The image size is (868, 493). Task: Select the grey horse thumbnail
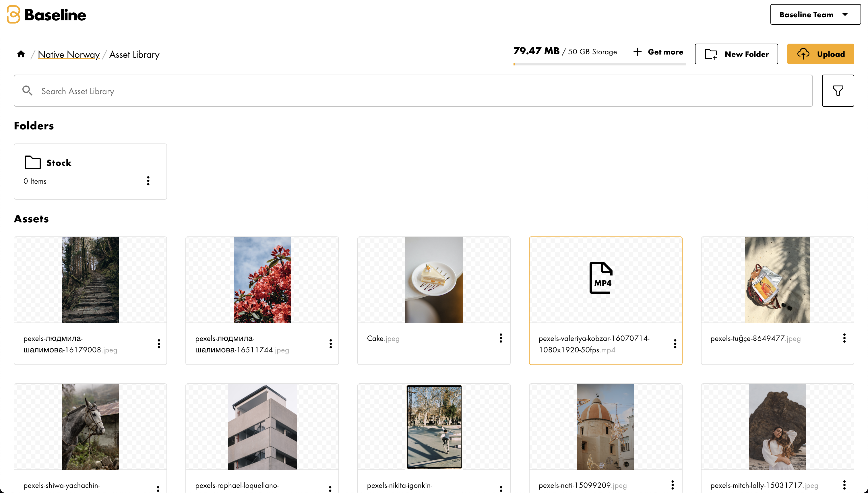pos(90,427)
